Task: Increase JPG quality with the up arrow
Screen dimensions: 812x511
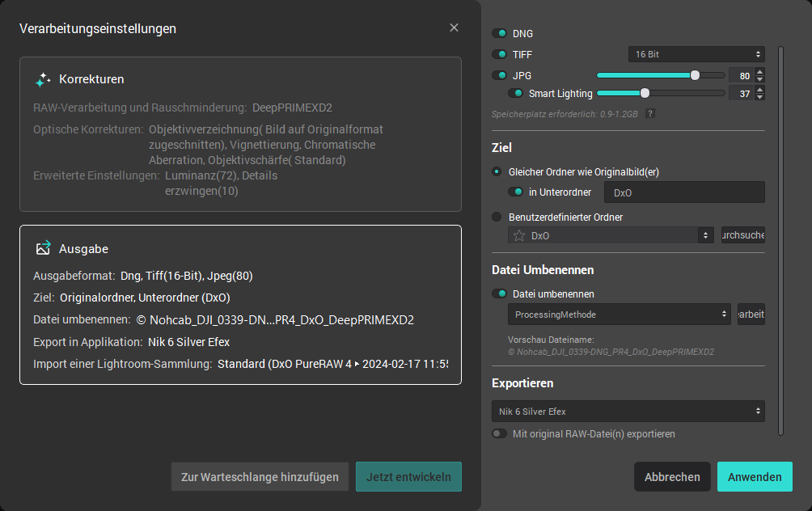Action: coord(759,71)
